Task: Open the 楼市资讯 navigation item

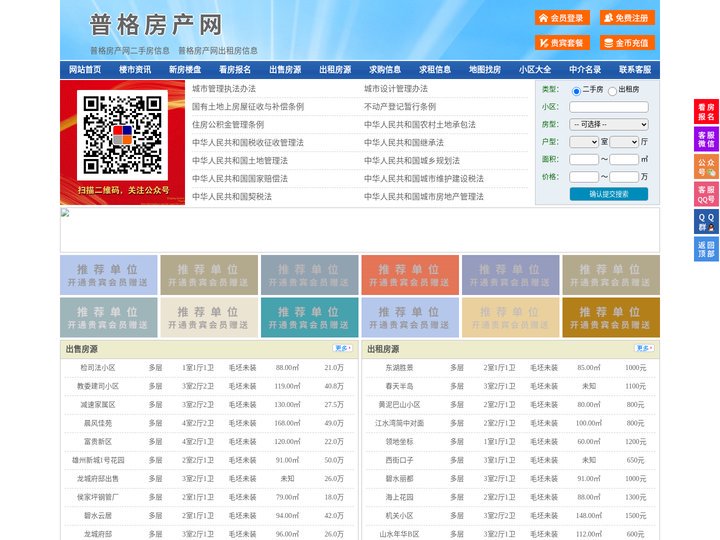Action: click(x=135, y=70)
